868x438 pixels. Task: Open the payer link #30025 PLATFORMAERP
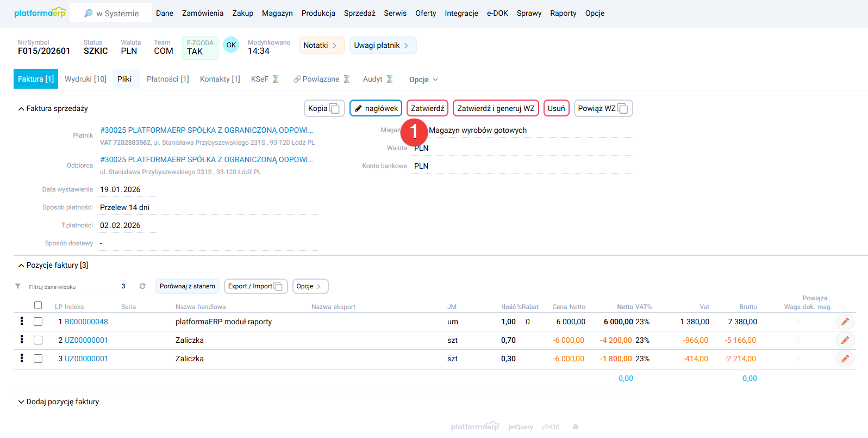206,130
